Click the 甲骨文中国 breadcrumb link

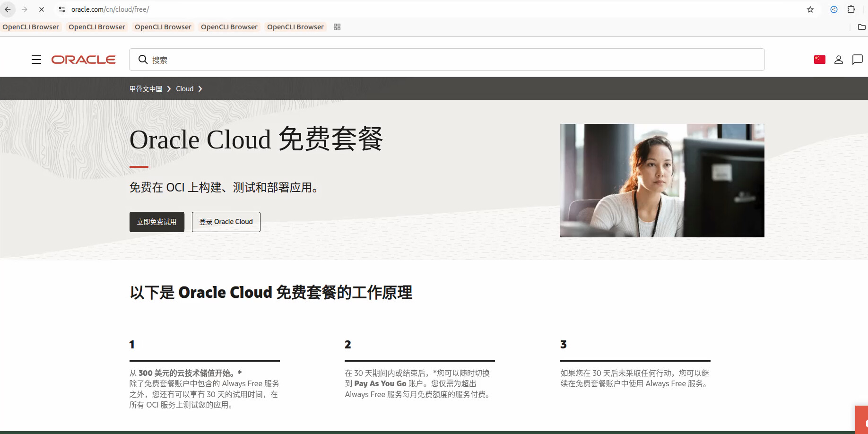[146, 89]
